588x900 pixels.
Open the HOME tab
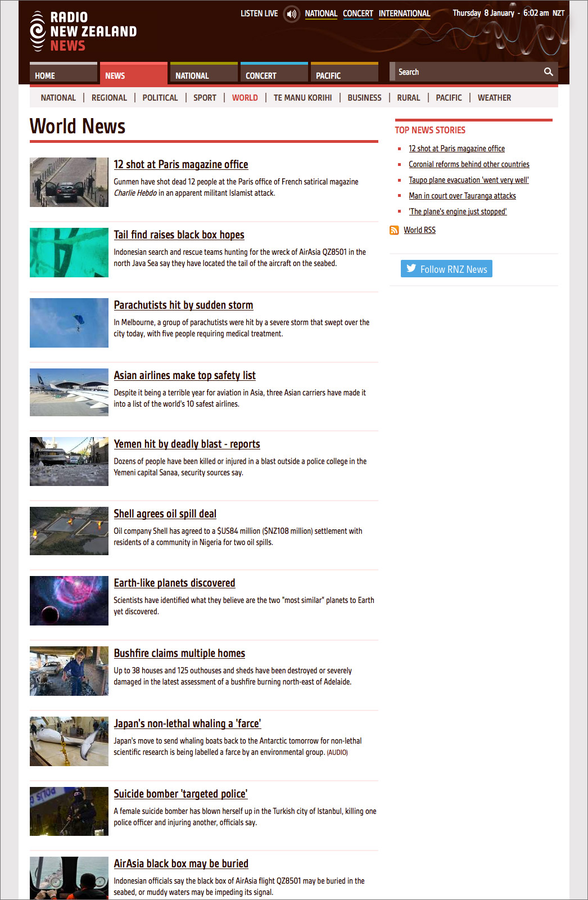click(x=64, y=73)
